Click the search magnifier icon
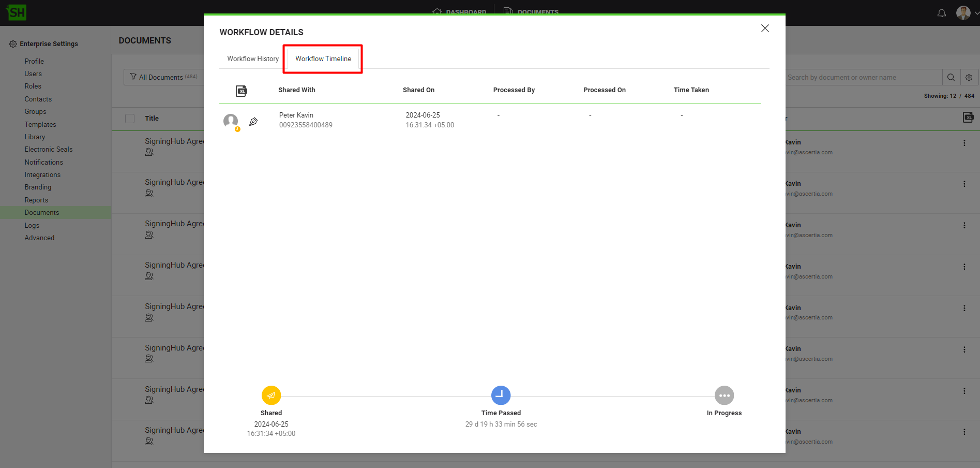 point(951,78)
